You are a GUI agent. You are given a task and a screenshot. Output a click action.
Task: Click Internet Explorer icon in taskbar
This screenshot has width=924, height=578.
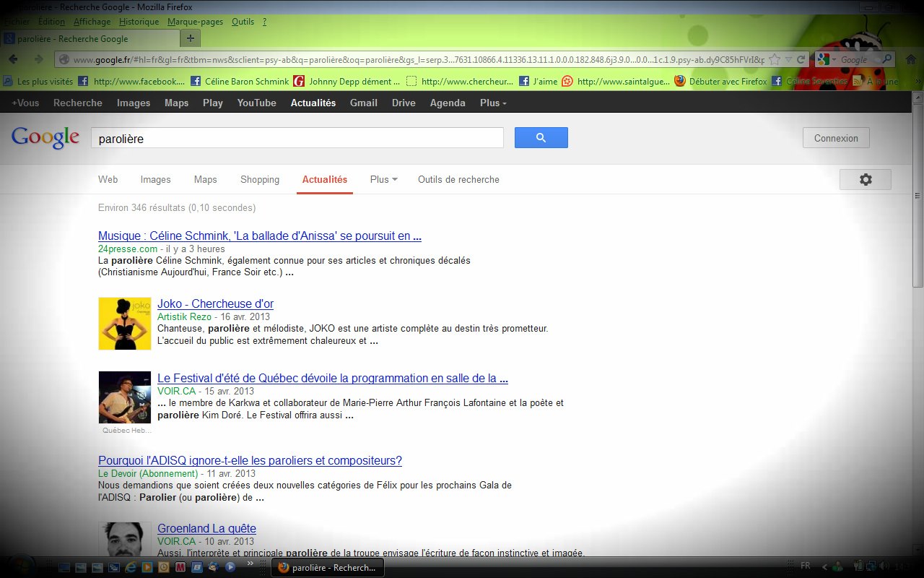tap(131, 567)
